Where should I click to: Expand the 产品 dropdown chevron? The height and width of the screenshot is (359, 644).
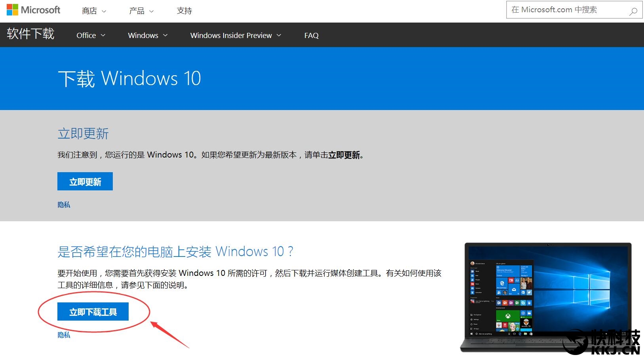151,11
